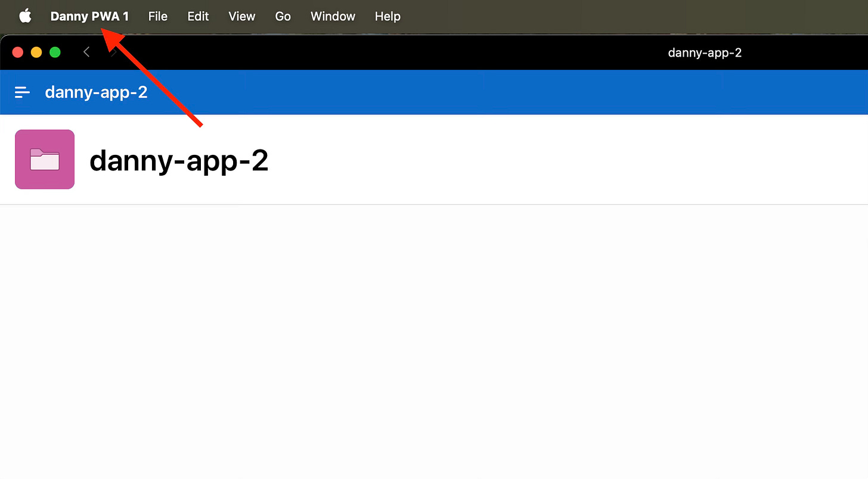
Task: Open the View menu
Action: tap(242, 16)
